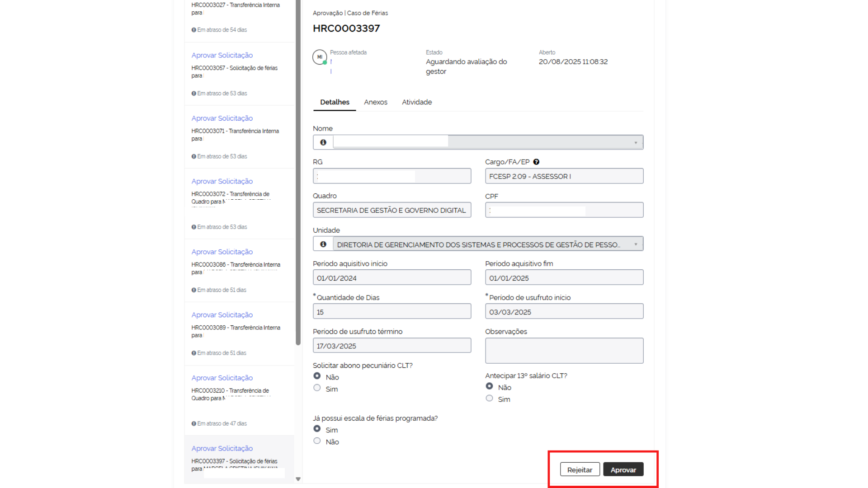Click overdue info icon for 54 days
The height and width of the screenshot is (488, 868).
193,30
